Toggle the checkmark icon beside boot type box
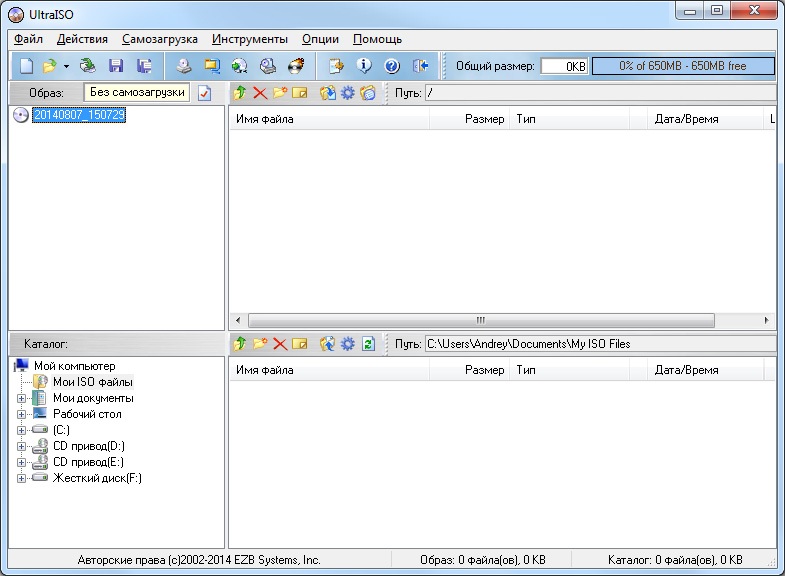Screen dimensions: 785x576 pyautogui.click(x=205, y=93)
